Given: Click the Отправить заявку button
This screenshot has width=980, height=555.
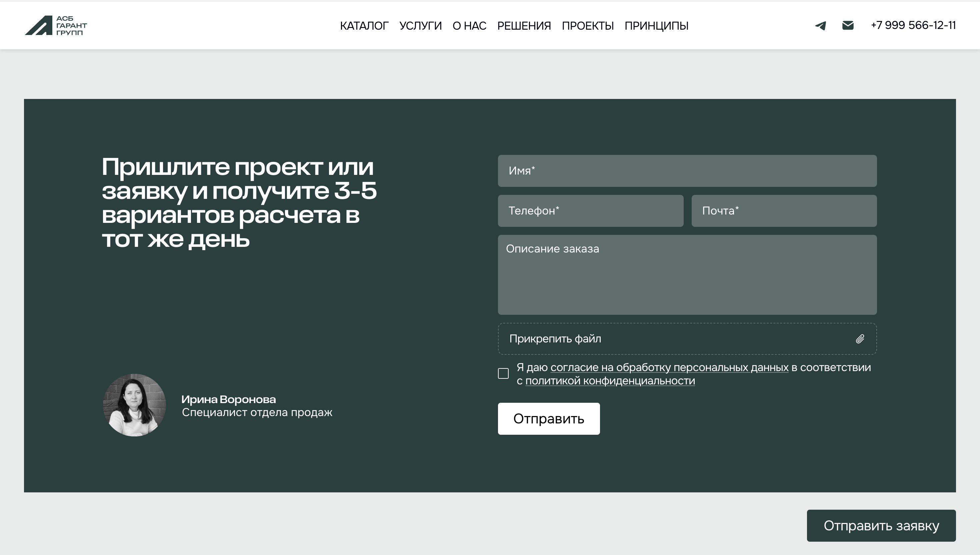Looking at the screenshot, I should click(882, 526).
